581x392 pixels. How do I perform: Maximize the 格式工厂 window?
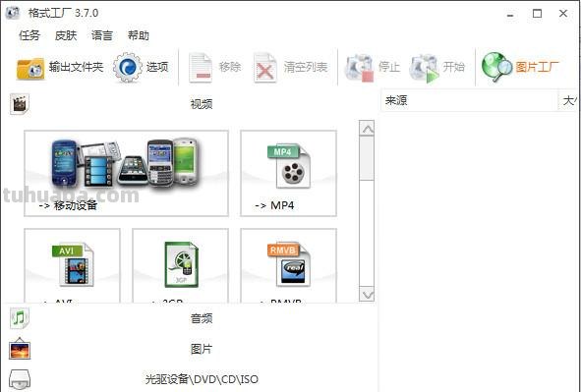pyautogui.click(x=537, y=14)
